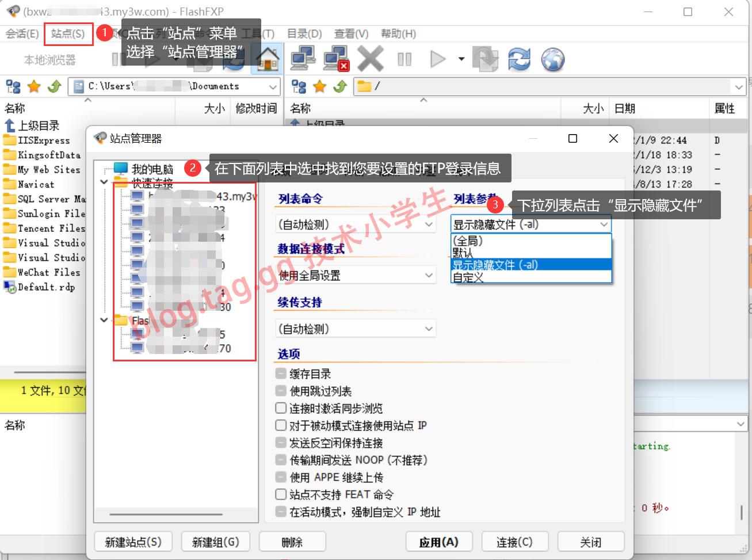Image resolution: width=752 pixels, height=560 pixels.
Task: Toggle site does not support FEAT checkbox
Action: click(281, 494)
